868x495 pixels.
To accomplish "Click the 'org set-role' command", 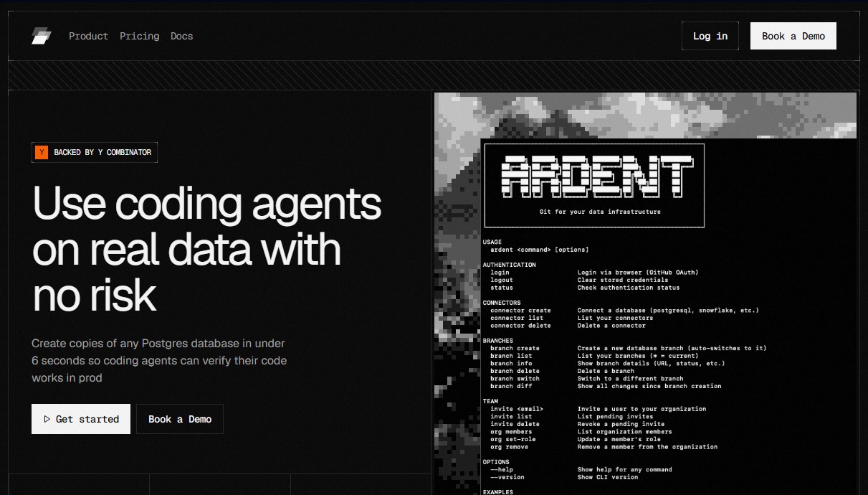I will 513,439.
